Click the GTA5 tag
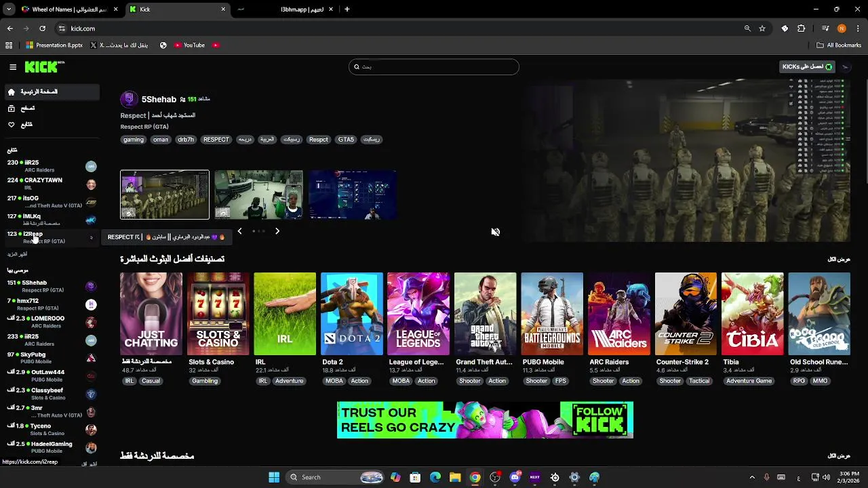Screen dimensions: 868x488 [x=346, y=140]
